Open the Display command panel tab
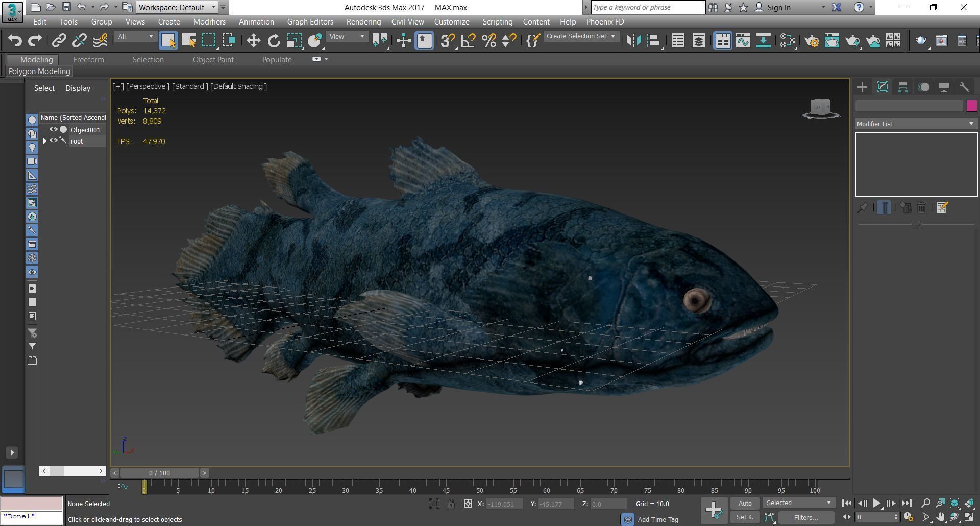 point(944,87)
